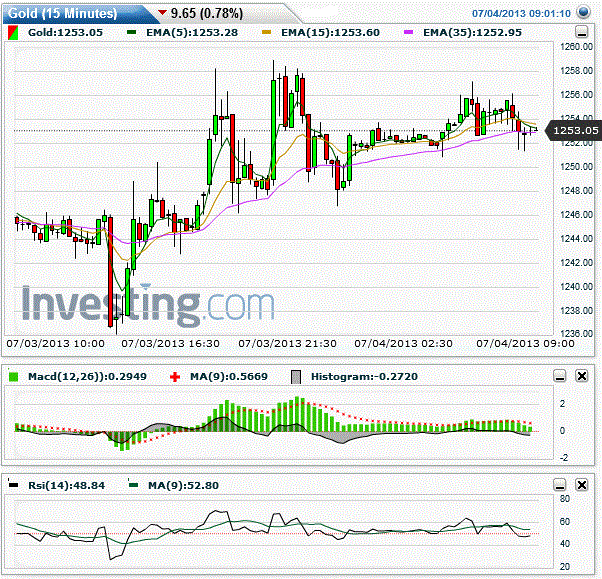Click the red down arrow next to 9.65

point(162,13)
